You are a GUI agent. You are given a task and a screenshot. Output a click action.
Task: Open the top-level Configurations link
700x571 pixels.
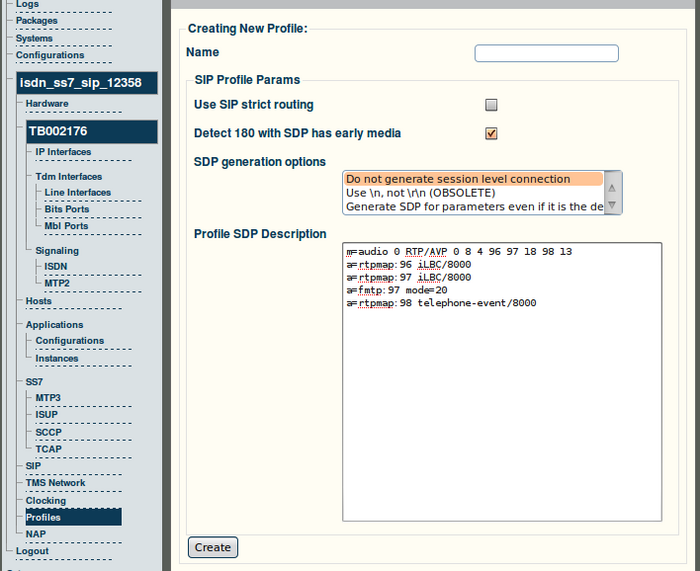click(x=50, y=55)
